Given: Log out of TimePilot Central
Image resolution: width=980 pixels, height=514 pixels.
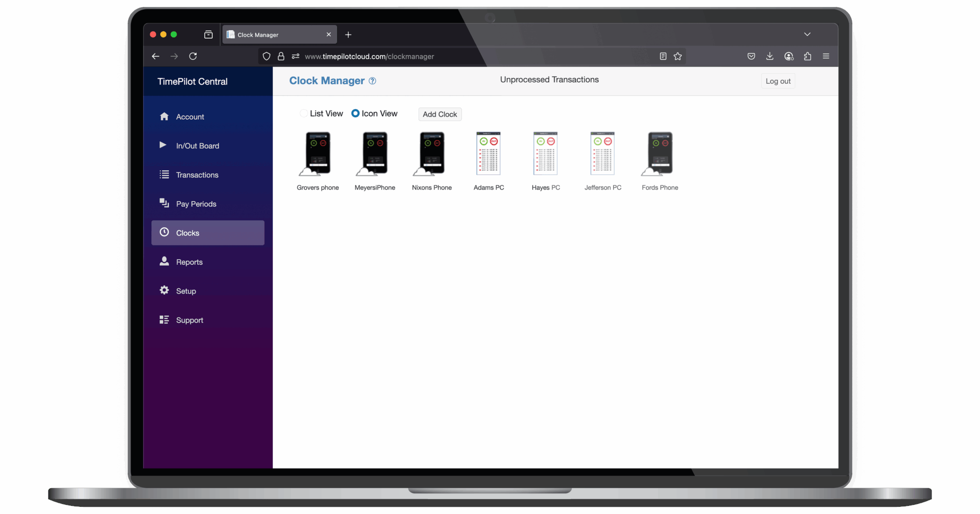Looking at the screenshot, I should 778,81.
